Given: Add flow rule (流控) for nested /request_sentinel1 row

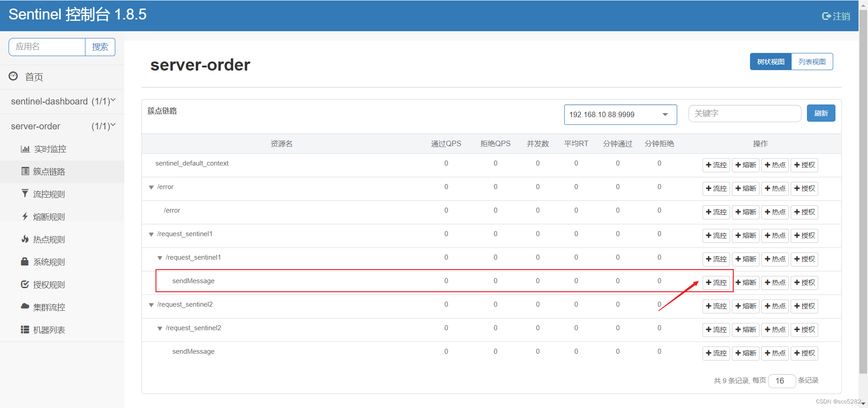Looking at the screenshot, I should point(716,259).
